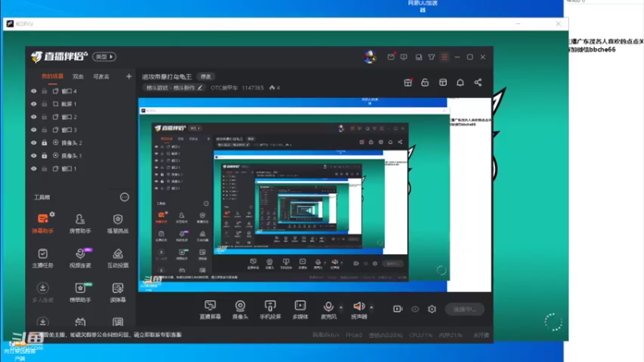Open the 弹幕助手 tool
Image resolution: width=644 pixels, height=362 pixels.
coord(43,224)
